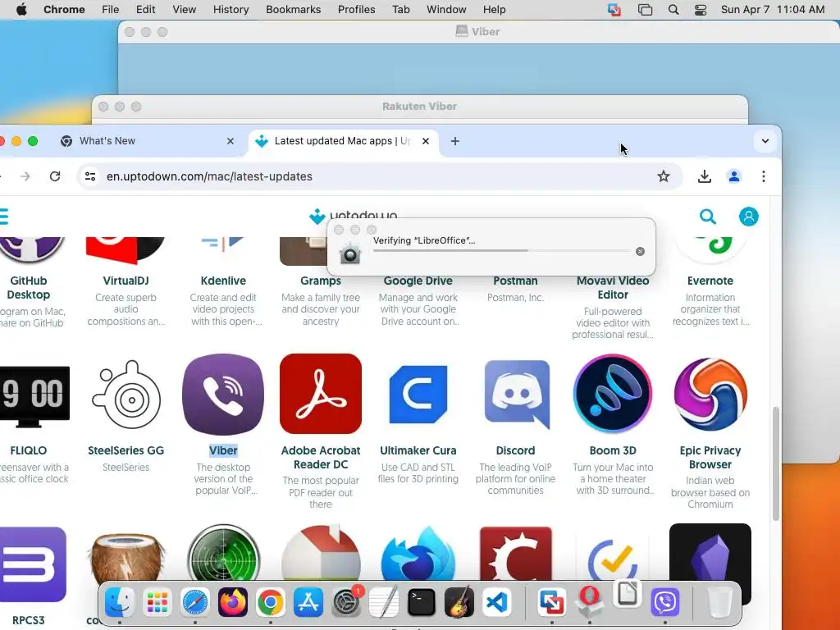Close the Latest updated Mac apps tab
This screenshot has width=840, height=630.
[x=426, y=141]
